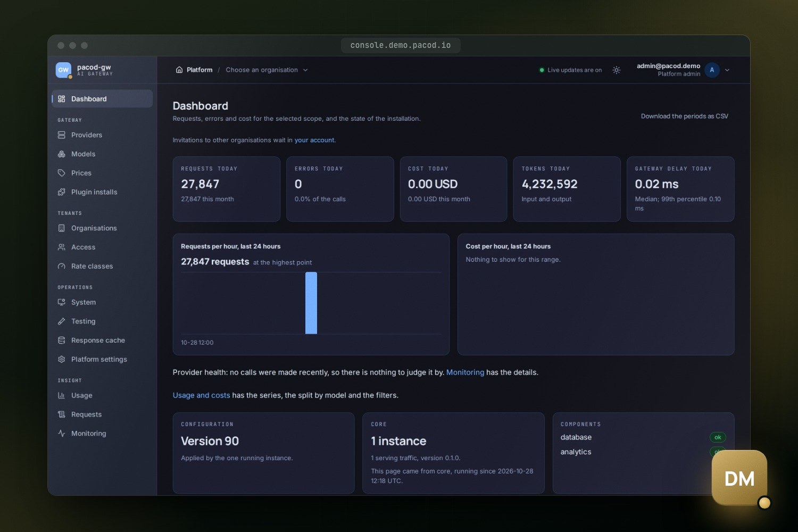The height and width of the screenshot is (532, 798).
Task: Click the Organisations building icon
Action: [62, 228]
